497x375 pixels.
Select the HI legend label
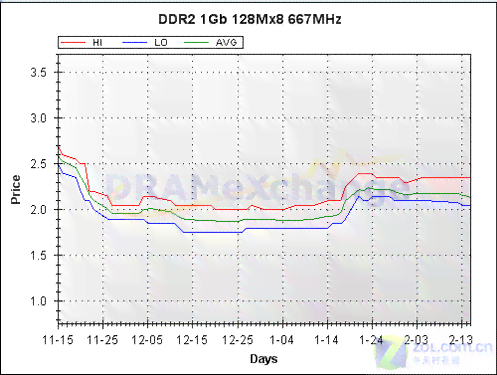pyautogui.click(x=97, y=43)
